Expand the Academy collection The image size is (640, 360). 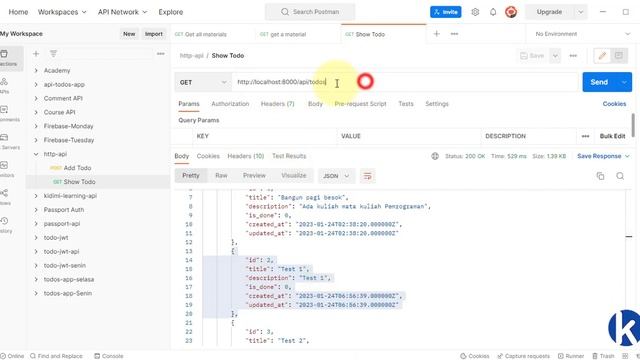coord(36,71)
